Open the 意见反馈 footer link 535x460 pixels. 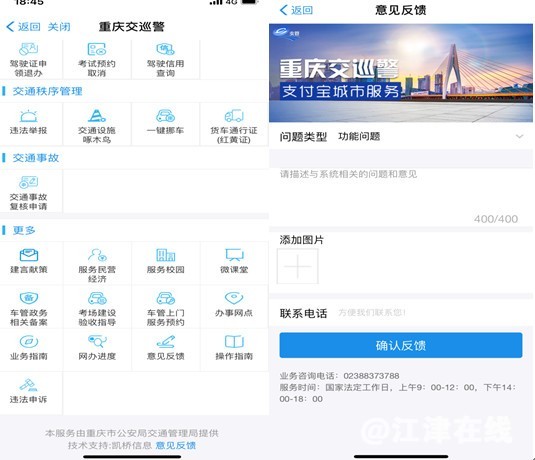176,445
